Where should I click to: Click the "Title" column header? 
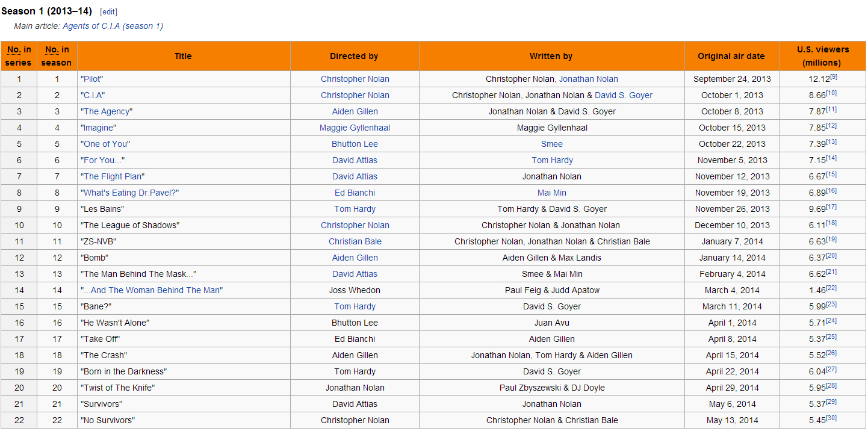(184, 56)
